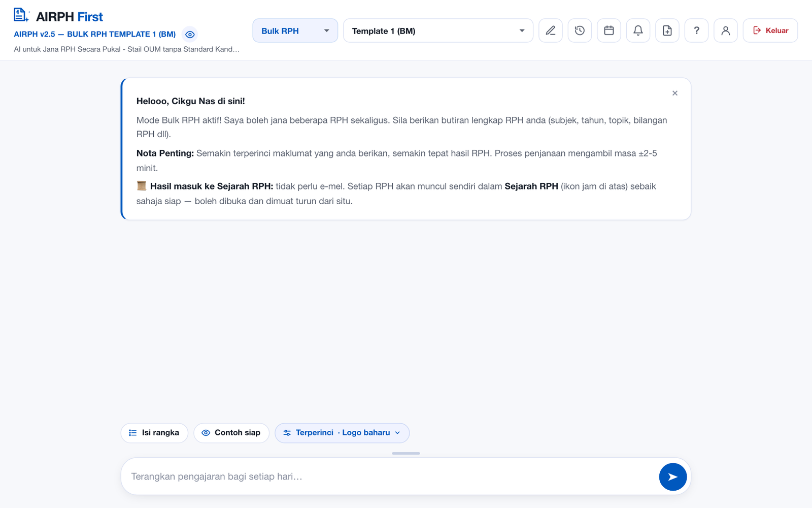Toggle the eye icon beside Bulk RPH Template title
Screen dimensions: 812x508
click(x=190, y=35)
